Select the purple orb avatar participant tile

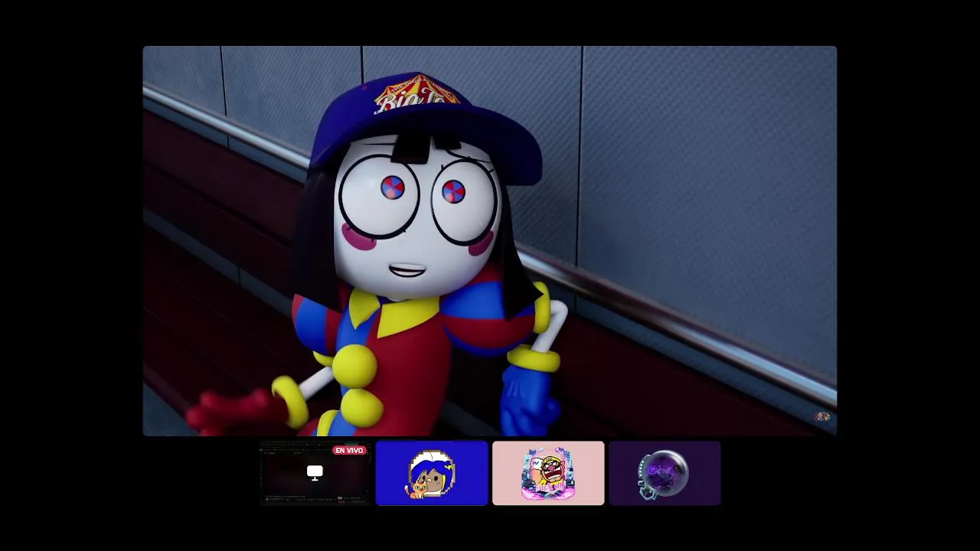tap(665, 473)
